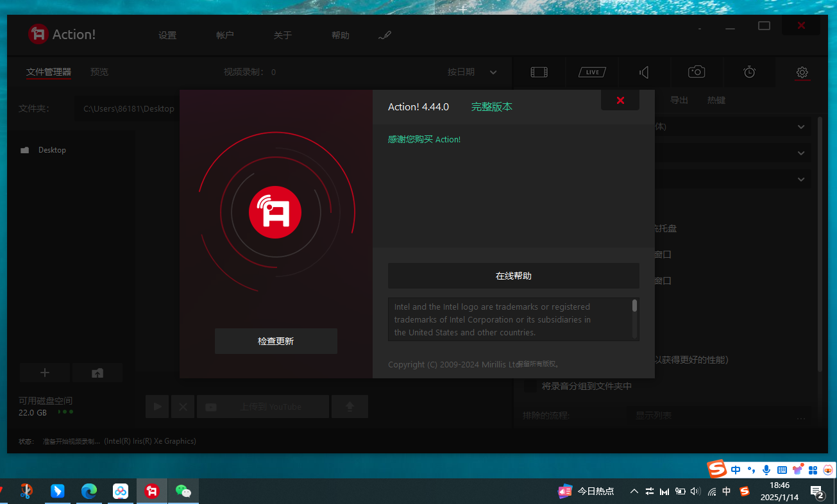This screenshot has width=837, height=504.
Task: Open the video recording film icon tab
Action: click(x=539, y=72)
